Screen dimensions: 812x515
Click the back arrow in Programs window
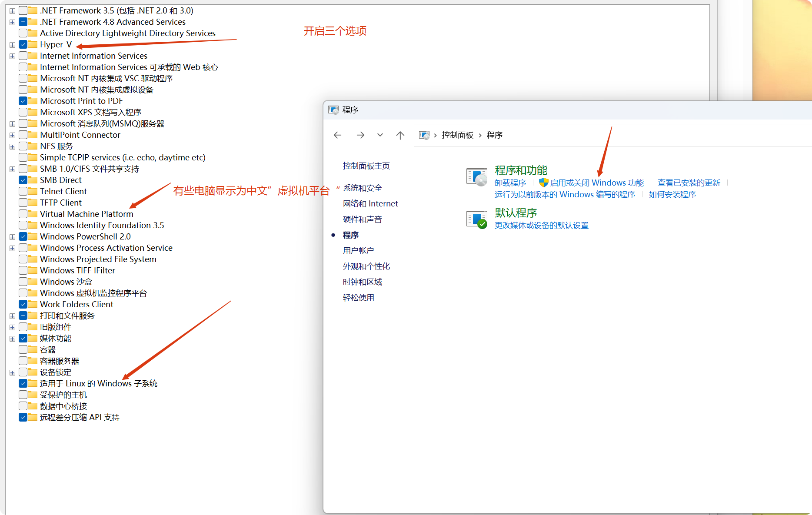click(337, 135)
